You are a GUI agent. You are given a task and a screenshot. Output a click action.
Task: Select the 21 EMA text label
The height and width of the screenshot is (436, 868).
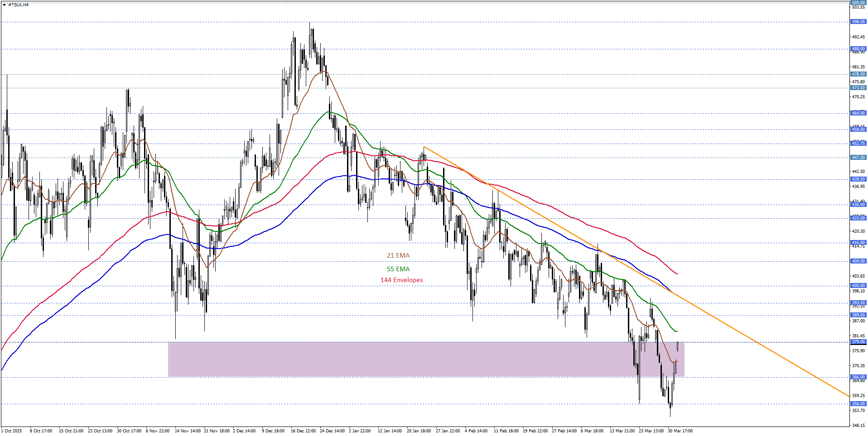coord(398,256)
